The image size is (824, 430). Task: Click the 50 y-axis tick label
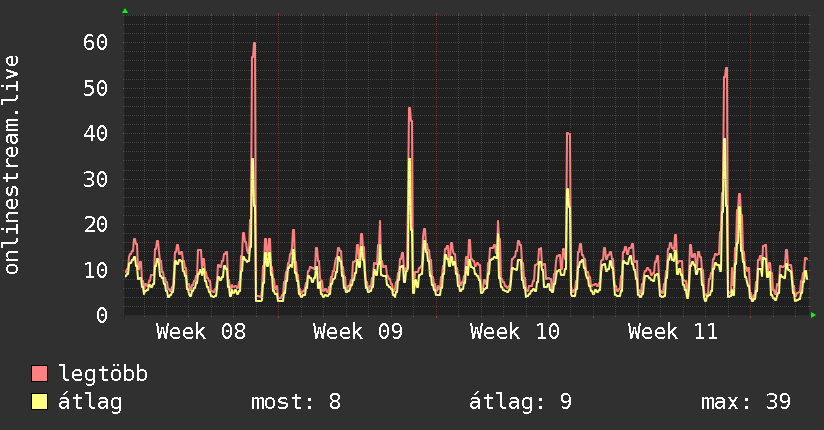pos(96,88)
